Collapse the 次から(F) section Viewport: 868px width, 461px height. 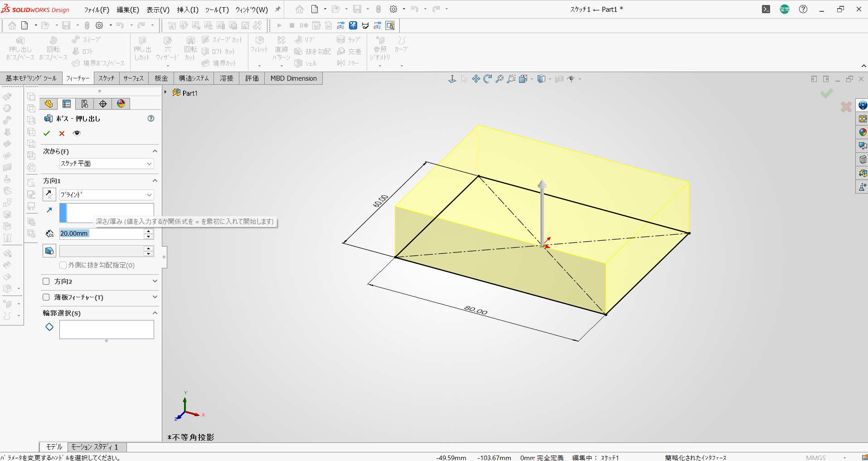tap(155, 151)
